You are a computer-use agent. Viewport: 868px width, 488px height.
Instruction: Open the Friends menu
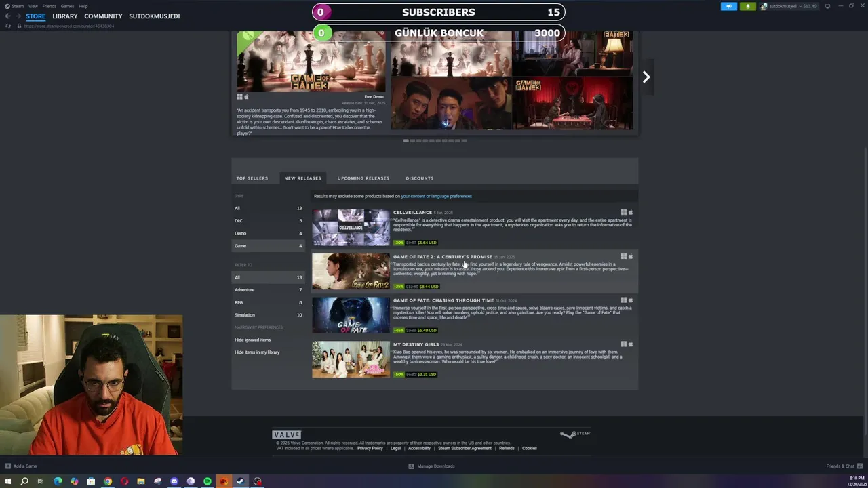point(49,6)
